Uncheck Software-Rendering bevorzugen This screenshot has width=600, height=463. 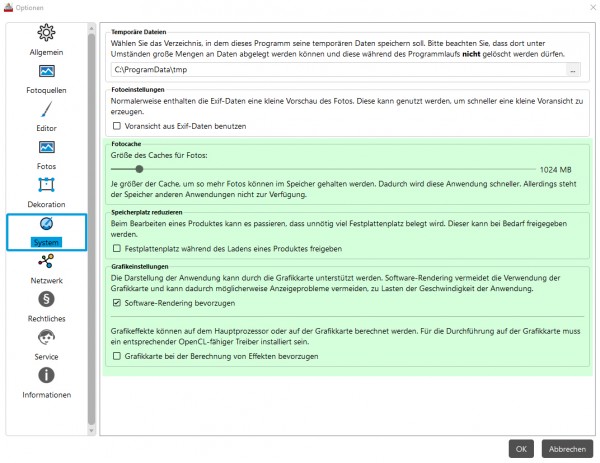tap(117, 303)
